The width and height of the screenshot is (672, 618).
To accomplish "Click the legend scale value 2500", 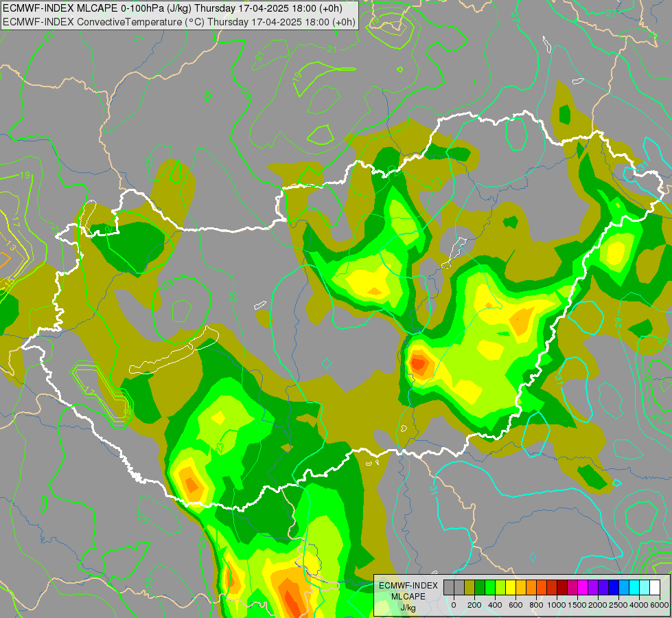I will tap(619, 605).
